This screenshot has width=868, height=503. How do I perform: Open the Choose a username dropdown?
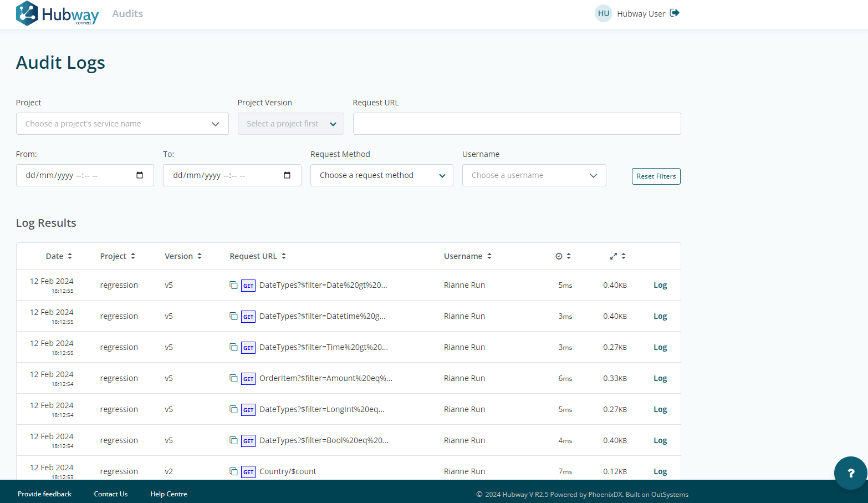(534, 175)
